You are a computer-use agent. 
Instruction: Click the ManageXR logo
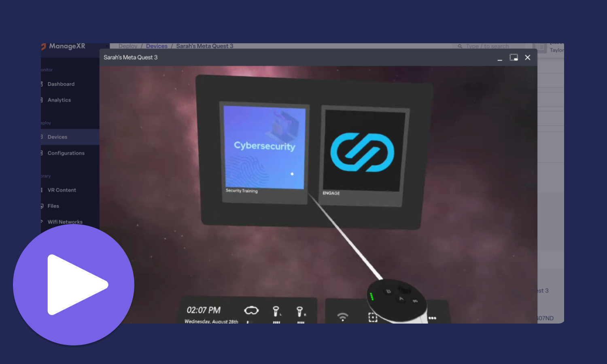point(64,47)
